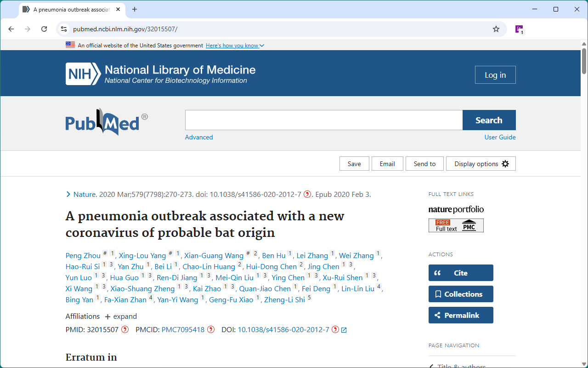
Task: Get the article Permalink
Action: coord(461,315)
